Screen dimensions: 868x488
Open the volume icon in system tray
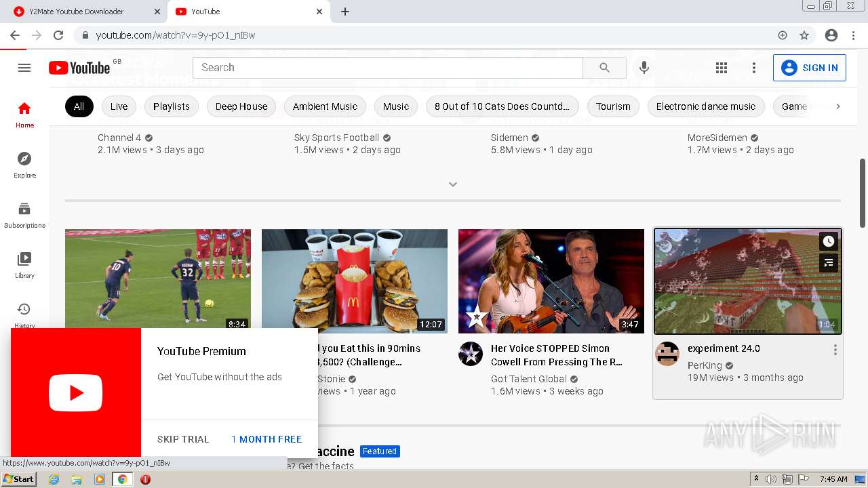771,479
